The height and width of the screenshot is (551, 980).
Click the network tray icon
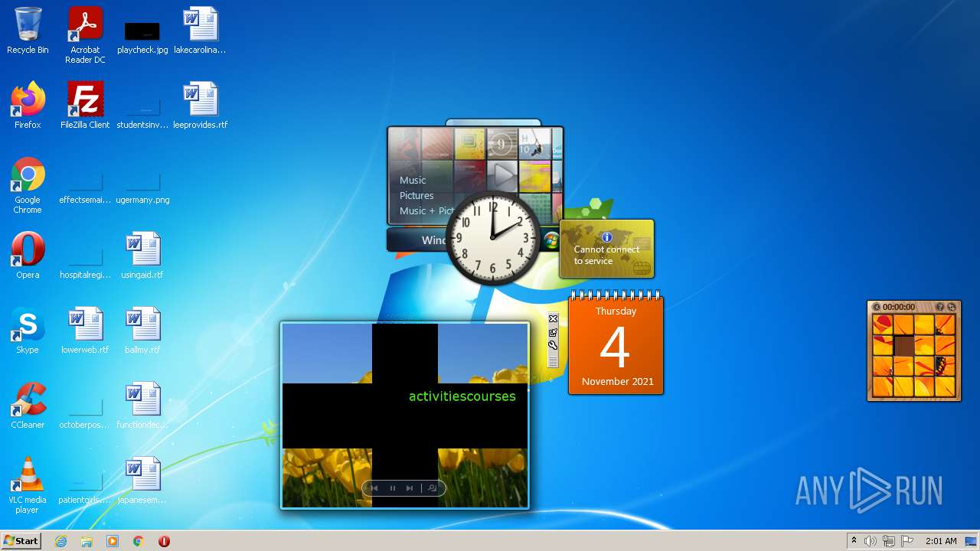pos(889,541)
